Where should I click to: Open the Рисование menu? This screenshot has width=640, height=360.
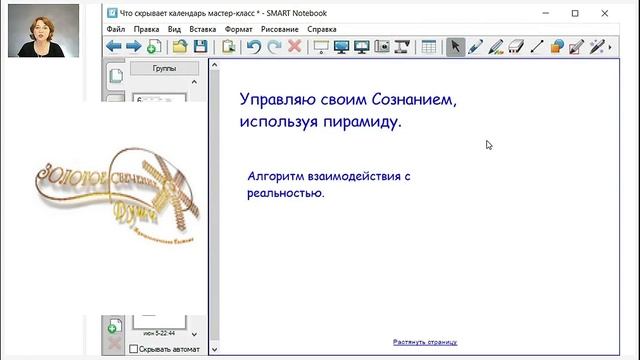280,29
